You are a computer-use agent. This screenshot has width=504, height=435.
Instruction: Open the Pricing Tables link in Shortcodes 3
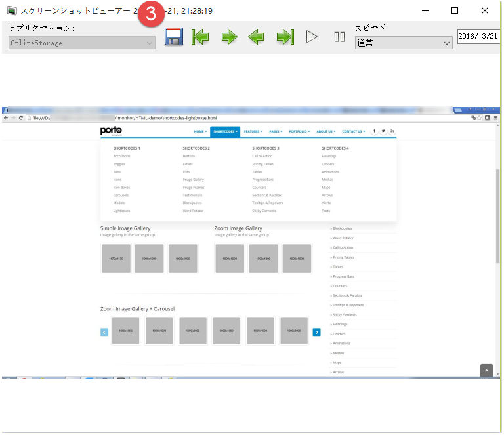point(262,164)
